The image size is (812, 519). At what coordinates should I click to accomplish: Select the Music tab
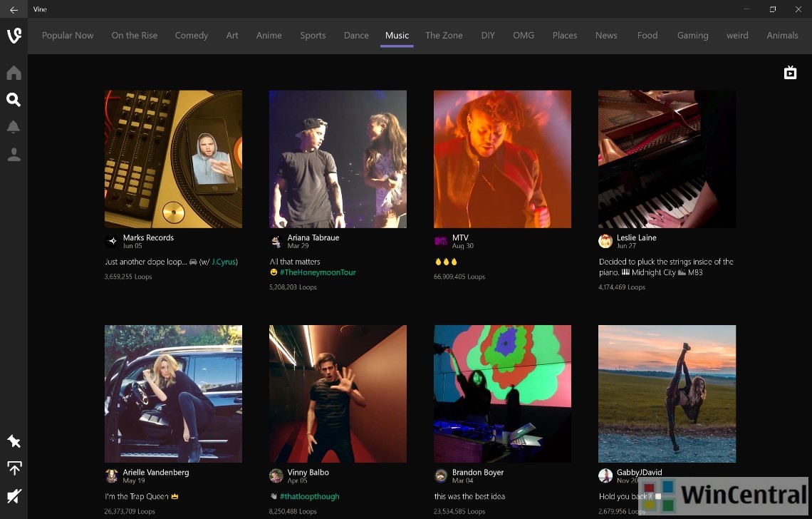397,35
